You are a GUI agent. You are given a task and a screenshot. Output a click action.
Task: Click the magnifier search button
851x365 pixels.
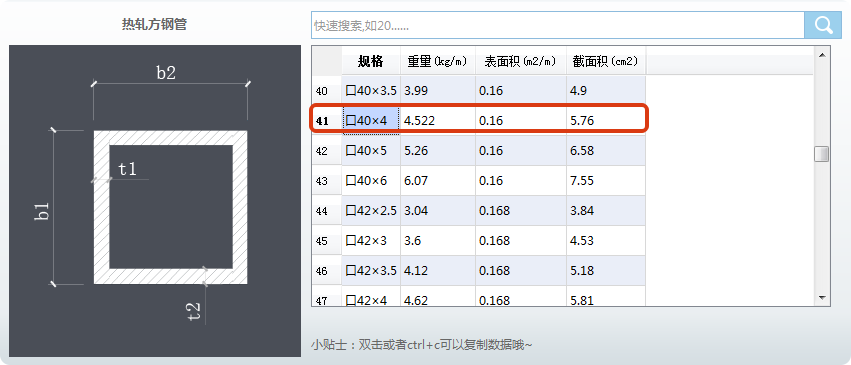click(823, 25)
